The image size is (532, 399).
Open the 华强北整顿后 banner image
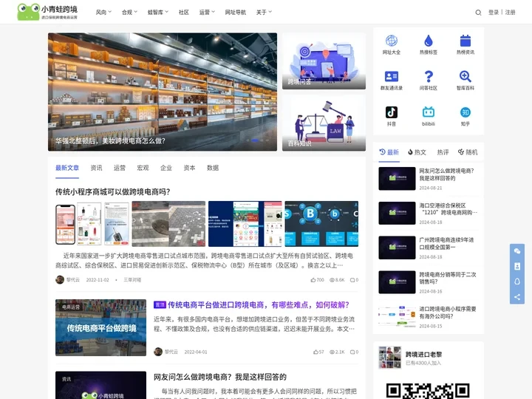click(162, 92)
